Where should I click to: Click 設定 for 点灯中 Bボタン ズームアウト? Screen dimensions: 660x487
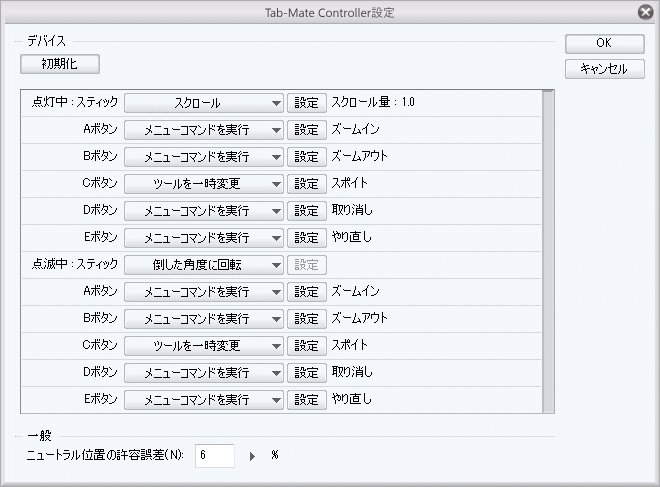tap(307, 157)
